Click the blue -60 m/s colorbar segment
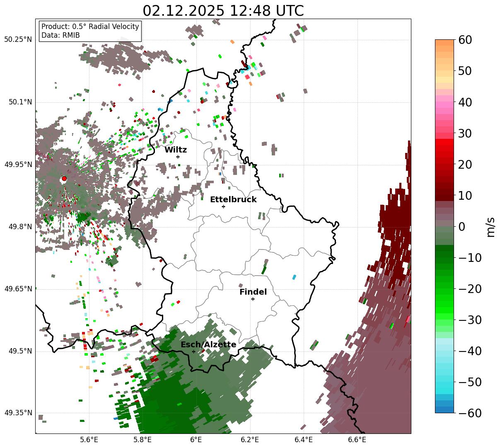Viewport: 500px width, 448px height. tap(444, 409)
